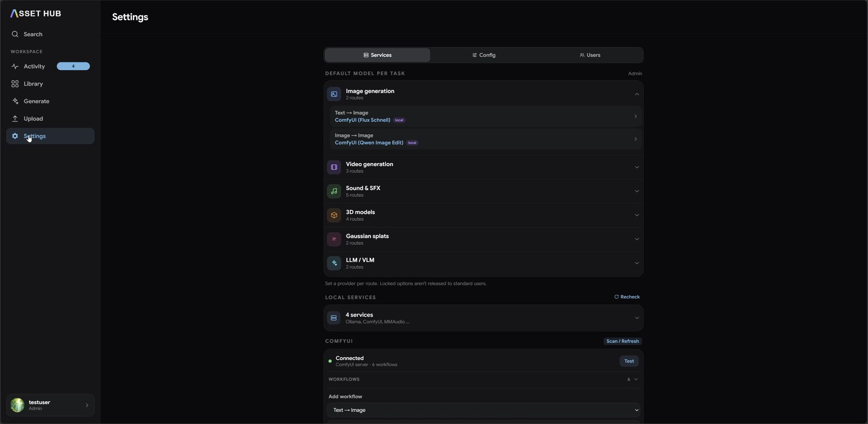
Task: Click the "Admin" label above the model list
Action: pos(635,73)
